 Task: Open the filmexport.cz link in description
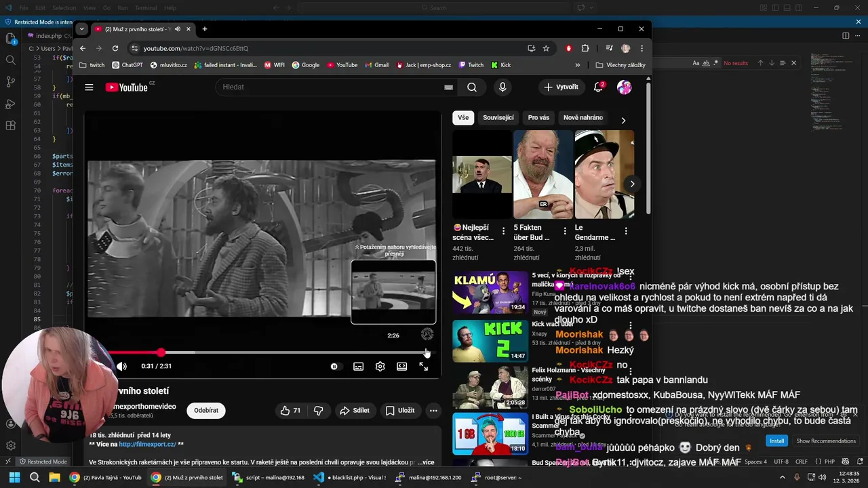click(147, 445)
